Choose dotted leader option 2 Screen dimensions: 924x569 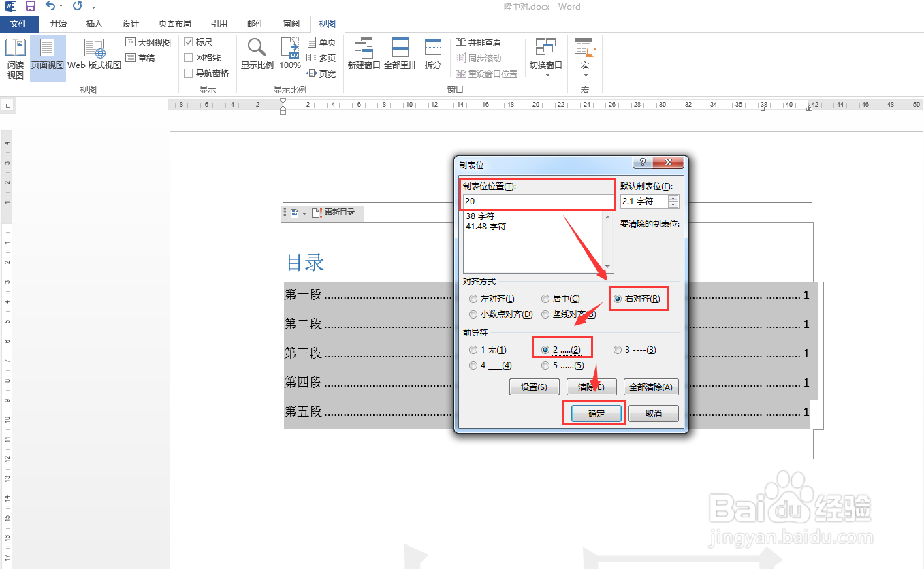click(545, 350)
